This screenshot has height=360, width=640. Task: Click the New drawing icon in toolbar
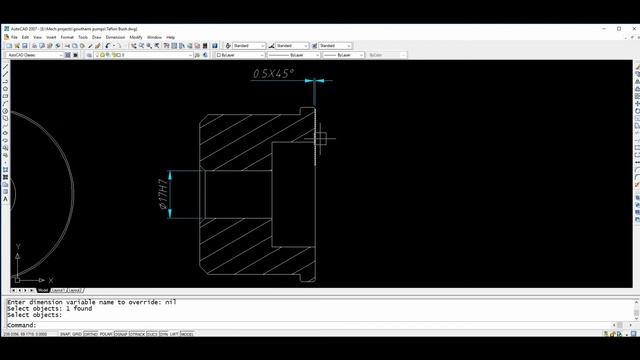tap(9, 46)
